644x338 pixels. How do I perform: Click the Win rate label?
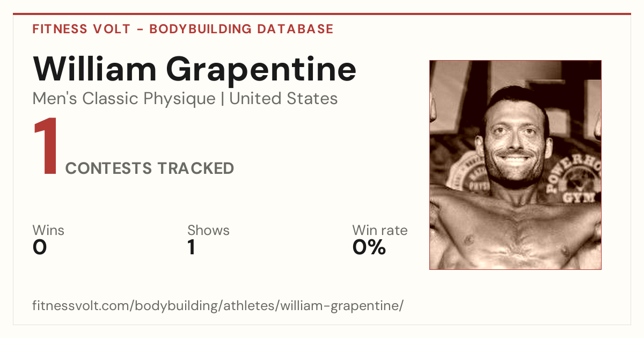[x=380, y=230]
